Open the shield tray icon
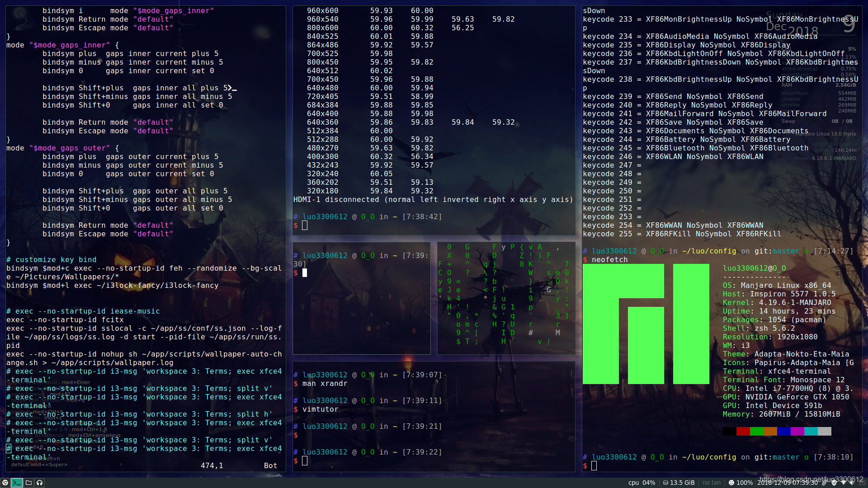868x488 pixels. tap(834, 483)
